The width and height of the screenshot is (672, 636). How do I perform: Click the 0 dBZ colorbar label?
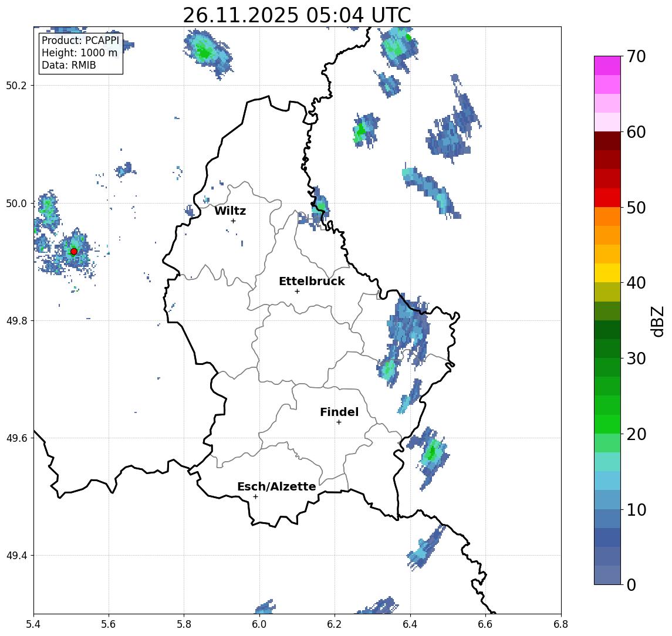(x=632, y=584)
